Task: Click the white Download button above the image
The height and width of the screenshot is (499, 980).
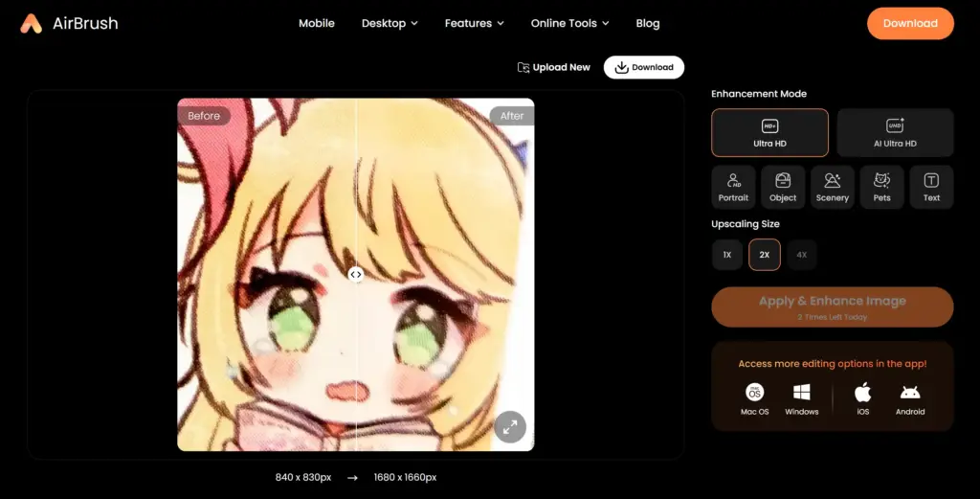Action: coord(644,68)
